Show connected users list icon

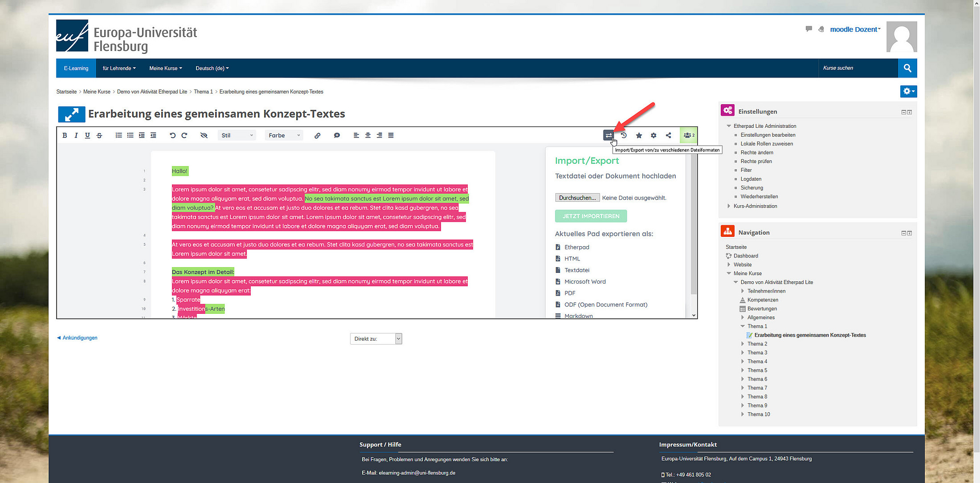pos(688,135)
